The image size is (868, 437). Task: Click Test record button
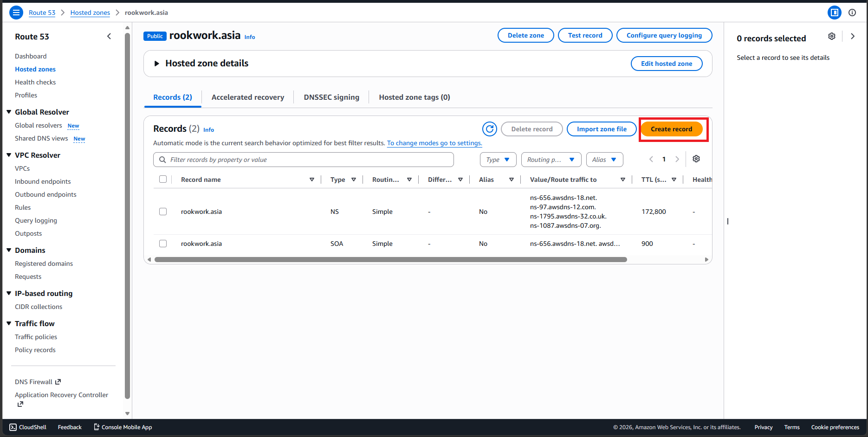[585, 35]
